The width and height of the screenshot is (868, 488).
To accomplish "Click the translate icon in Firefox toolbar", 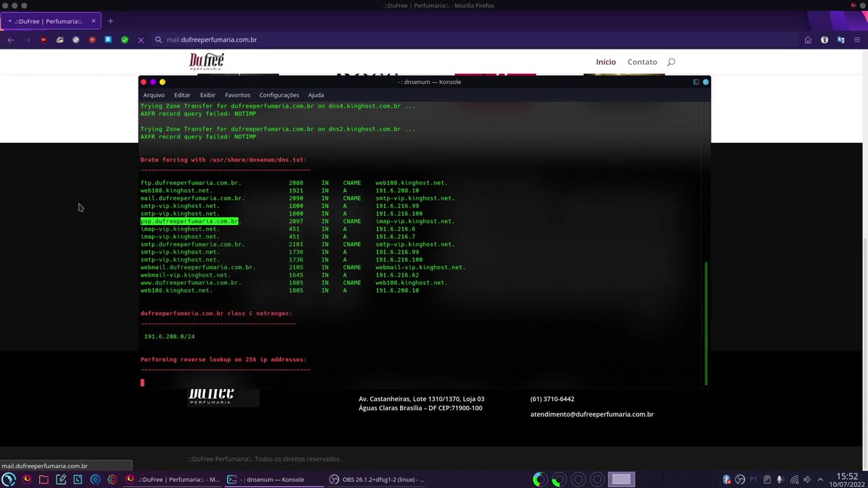I will [x=841, y=40].
